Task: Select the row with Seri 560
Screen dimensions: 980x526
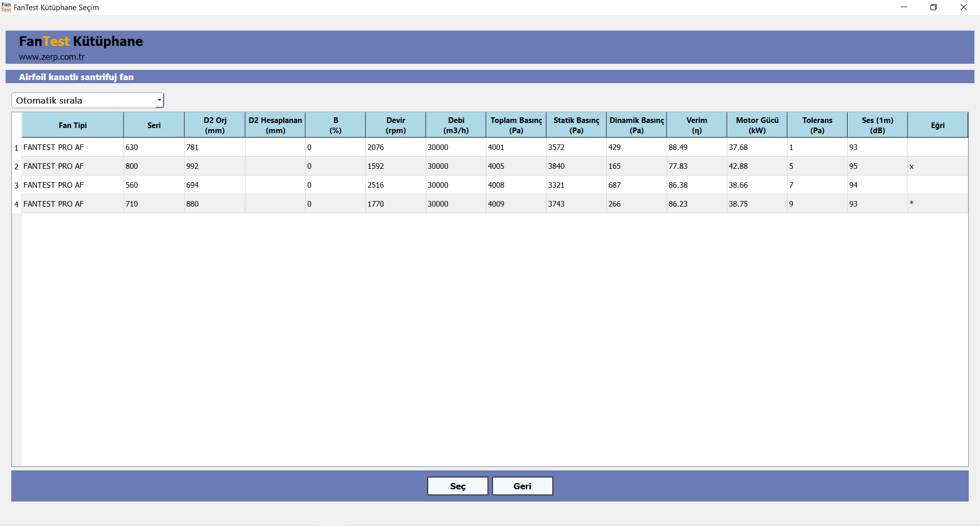Action: click(132, 185)
